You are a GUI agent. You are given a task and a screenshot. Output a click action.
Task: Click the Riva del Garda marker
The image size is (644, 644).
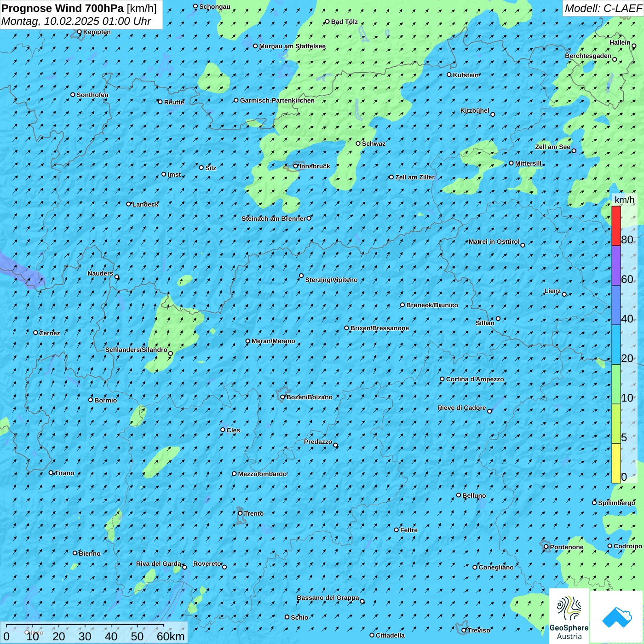(184, 567)
